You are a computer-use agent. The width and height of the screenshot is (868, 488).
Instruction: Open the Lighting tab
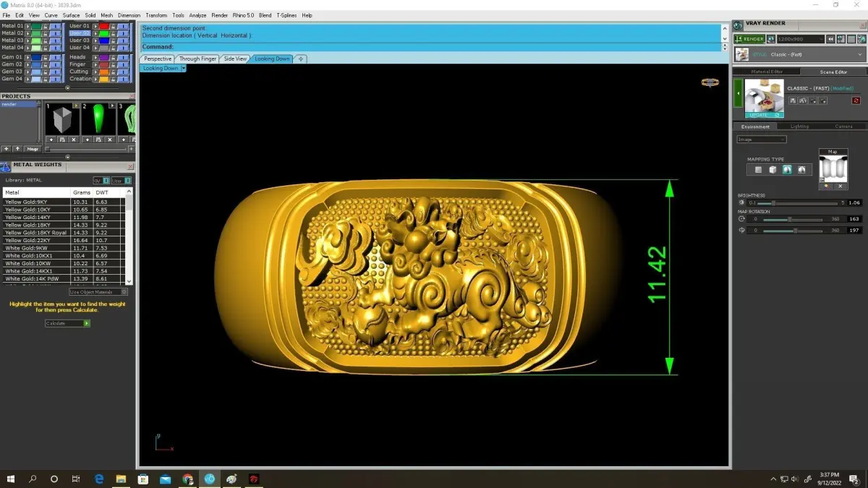click(800, 127)
